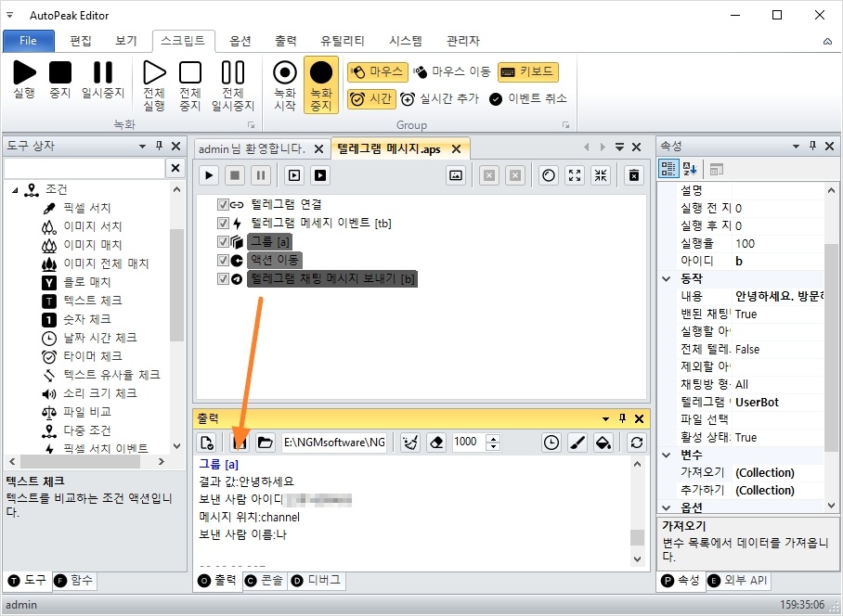Stop recording with 녹화 중지
The image size is (843, 616).
point(321,84)
